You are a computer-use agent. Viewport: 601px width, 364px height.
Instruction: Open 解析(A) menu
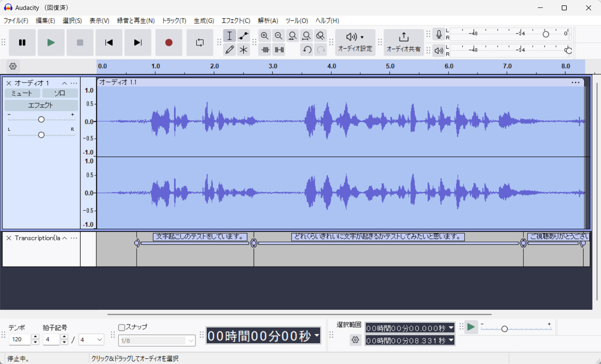pyautogui.click(x=268, y=21)
